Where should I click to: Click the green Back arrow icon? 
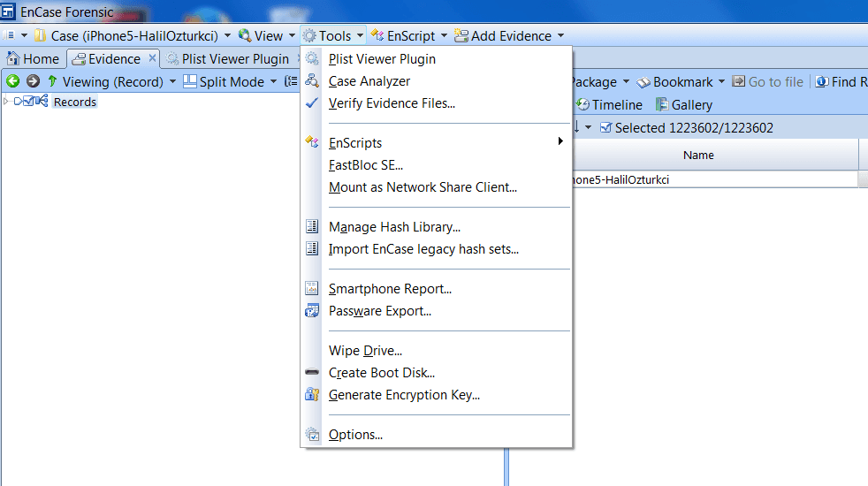[12, 81]
